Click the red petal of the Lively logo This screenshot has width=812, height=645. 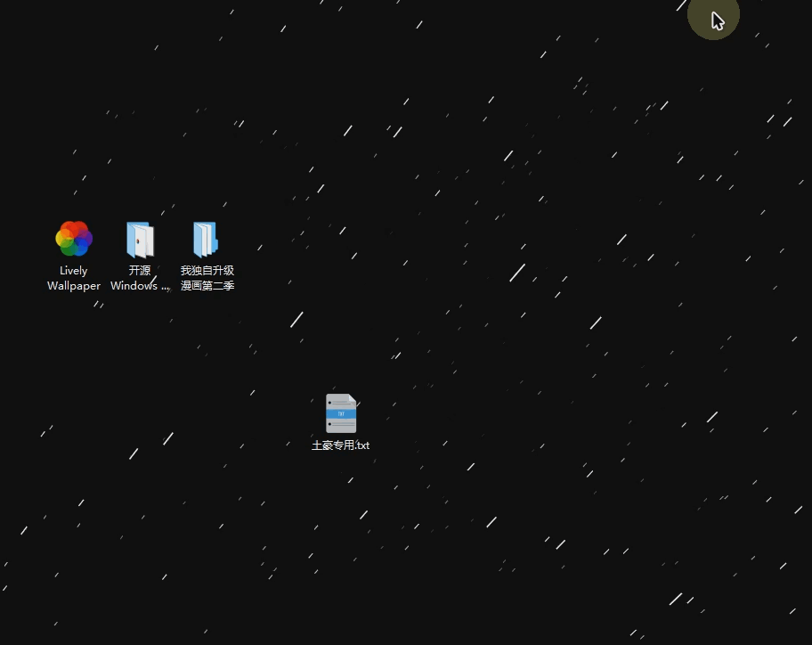74,228
